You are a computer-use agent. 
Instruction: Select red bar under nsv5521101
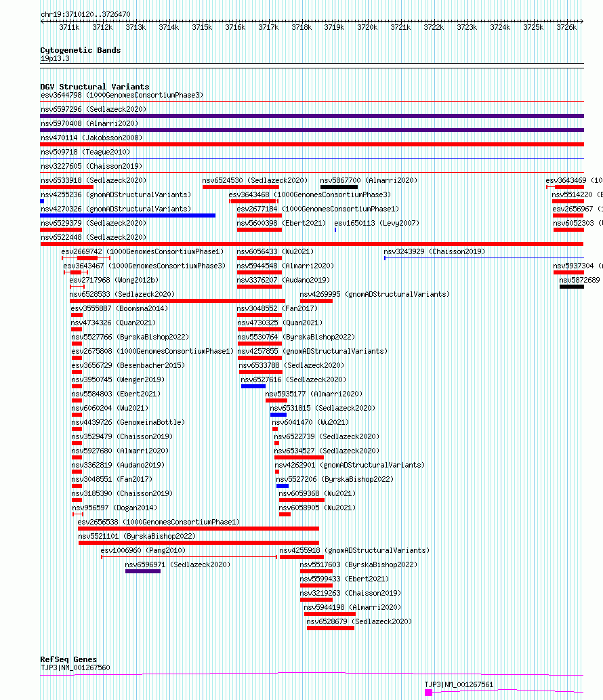[199, 543]
